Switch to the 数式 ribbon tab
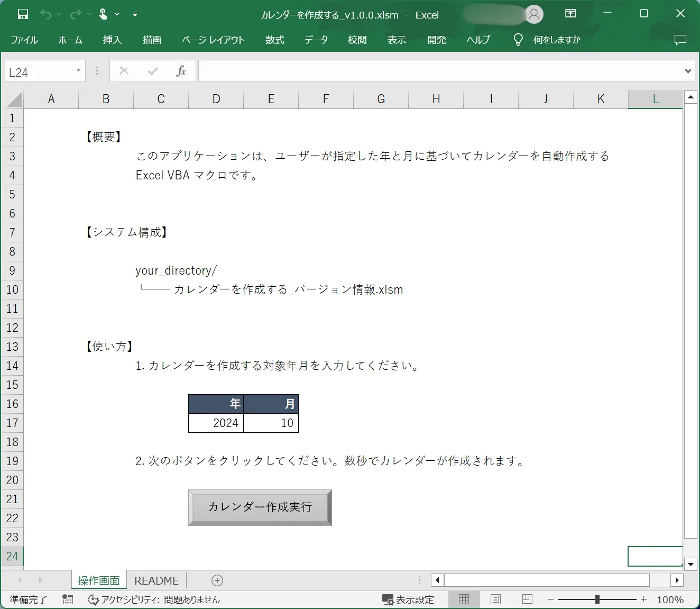Screen dimensions: 700x609 click(x=275, y=40)
